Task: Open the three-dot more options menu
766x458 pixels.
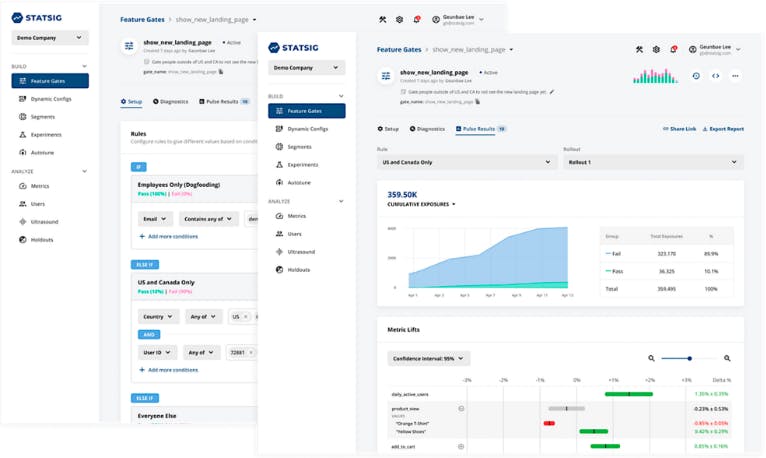Action: (735, 76)
